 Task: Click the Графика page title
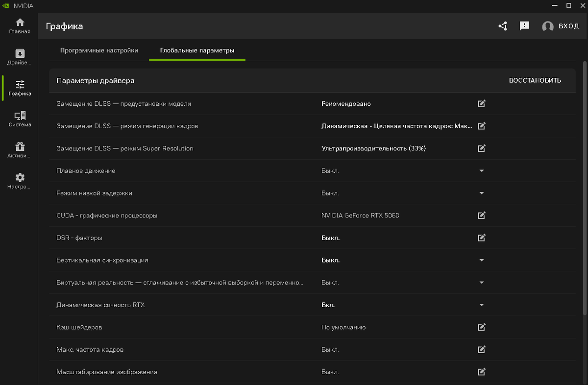64,26
